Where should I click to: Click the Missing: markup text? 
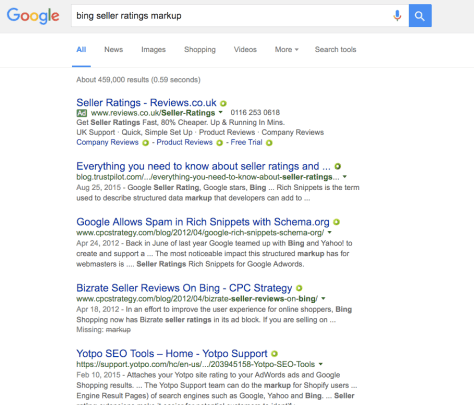(x=103, y=330)
